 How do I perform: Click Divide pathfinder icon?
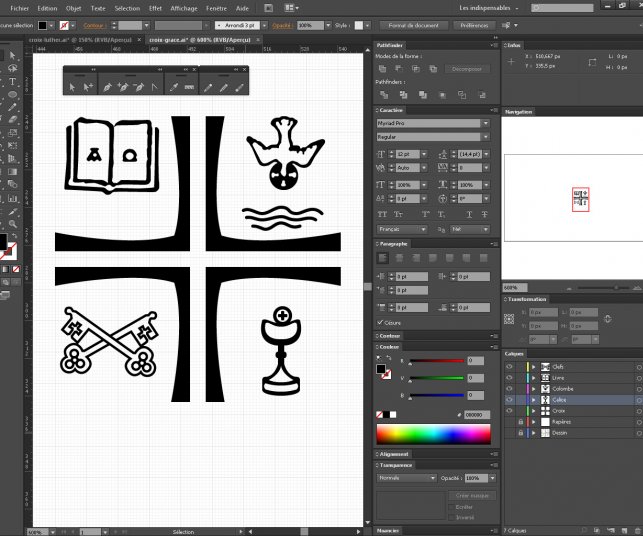point(383,95)
